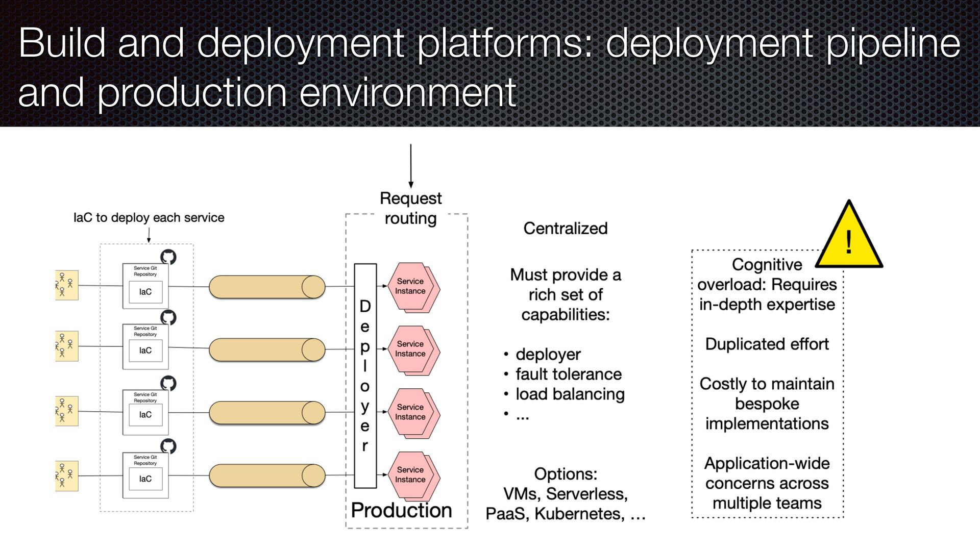The image size is (980, 551).
Task: Click the first IaC box
Action: point(145,292)
